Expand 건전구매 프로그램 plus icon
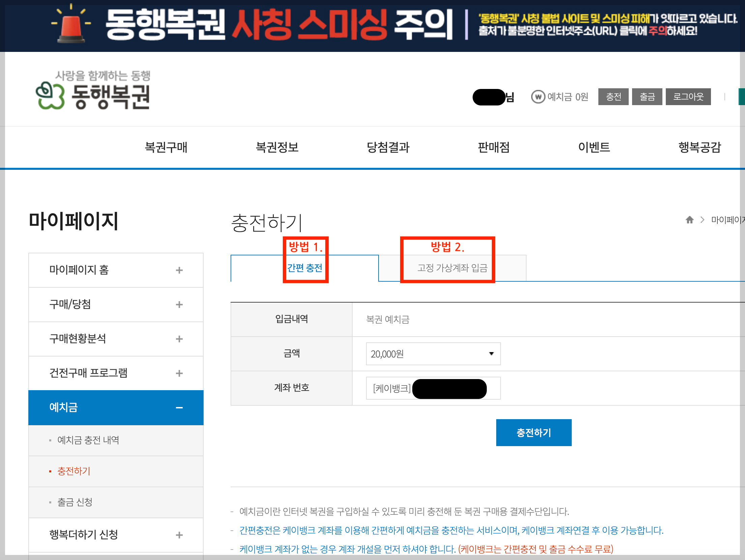This screenshot has width=745, height=560. pos(179,373)
